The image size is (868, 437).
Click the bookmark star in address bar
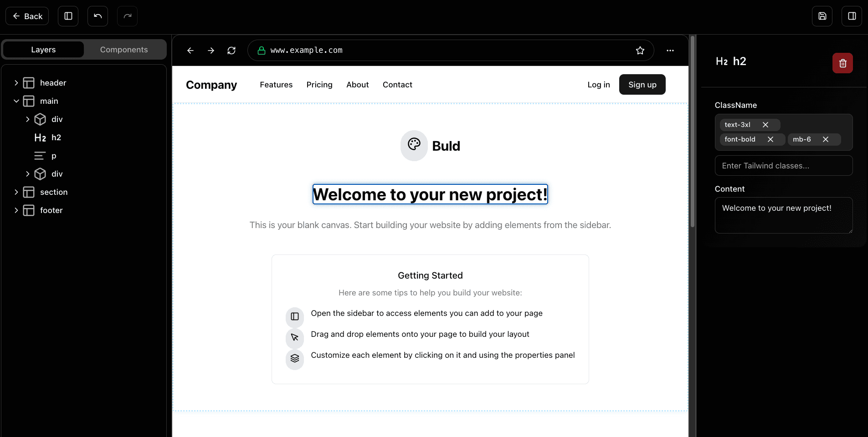tap(640, 51)
